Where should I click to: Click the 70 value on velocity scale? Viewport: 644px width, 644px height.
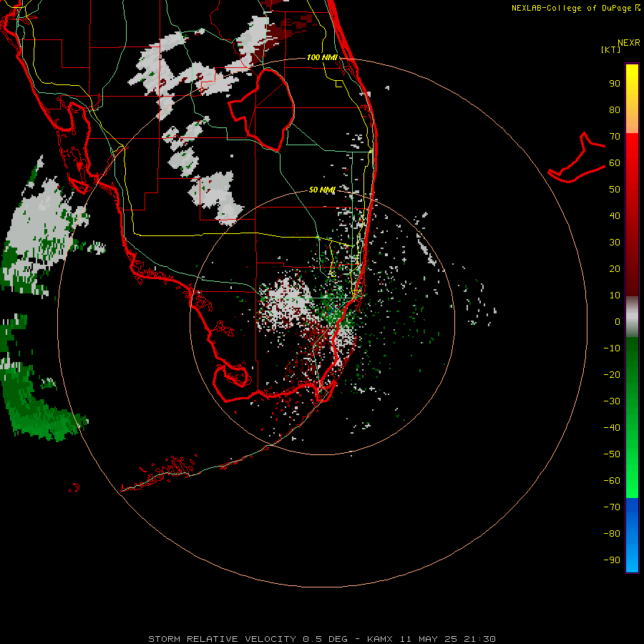[615, 137]
